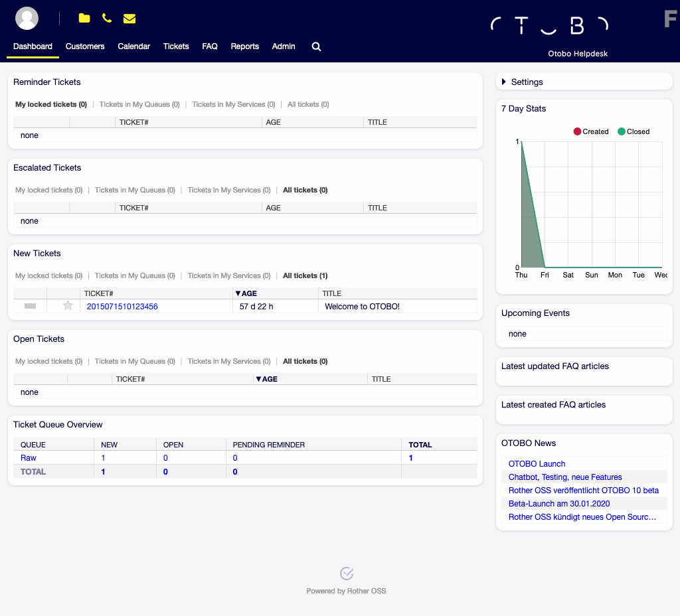This screenshot has width=680, height=616.
Task: Select Escalated 'My locked tickets (0)' filter
Action: (x=48, y=190)
